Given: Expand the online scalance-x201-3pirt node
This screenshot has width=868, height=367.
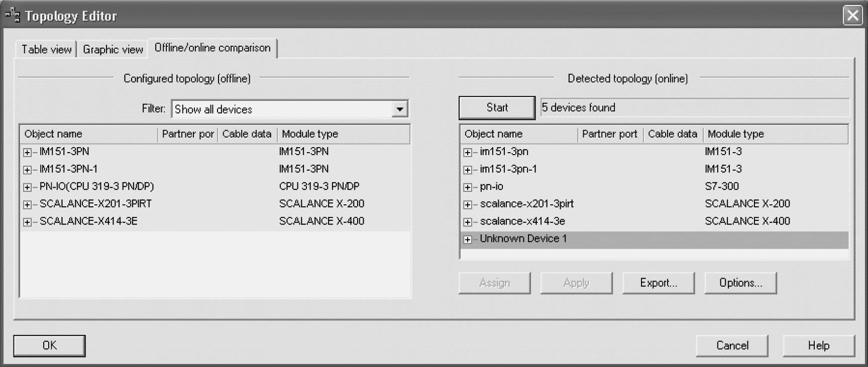Looking at the screenshot, I should (x=468, y=204).
